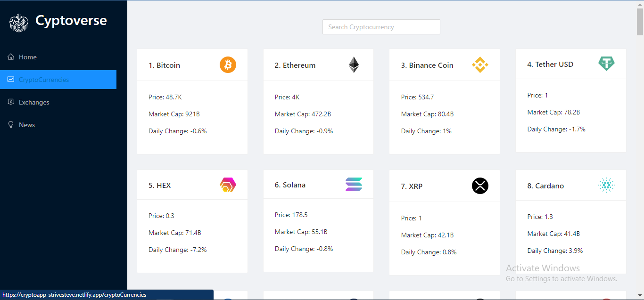Open the 5. HEX card title
The image size is (644, 300).
tap(160, 186)
